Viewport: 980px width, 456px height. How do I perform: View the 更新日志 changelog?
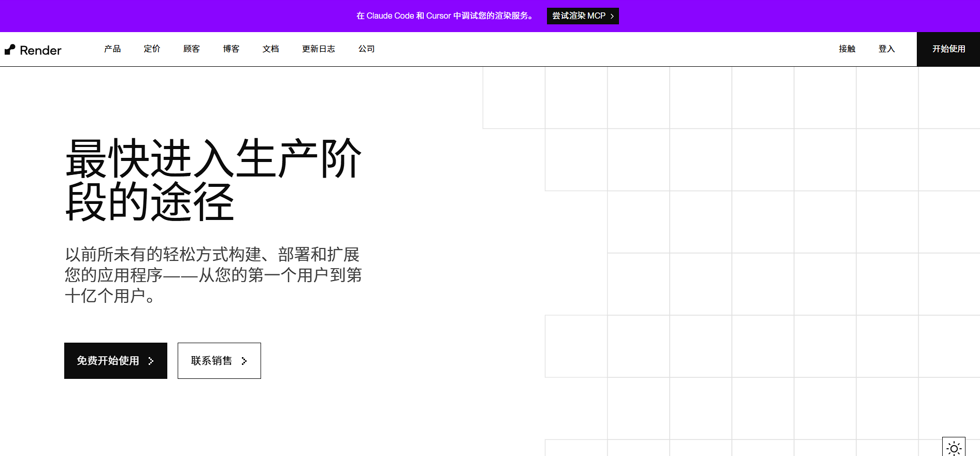[319, 49]
